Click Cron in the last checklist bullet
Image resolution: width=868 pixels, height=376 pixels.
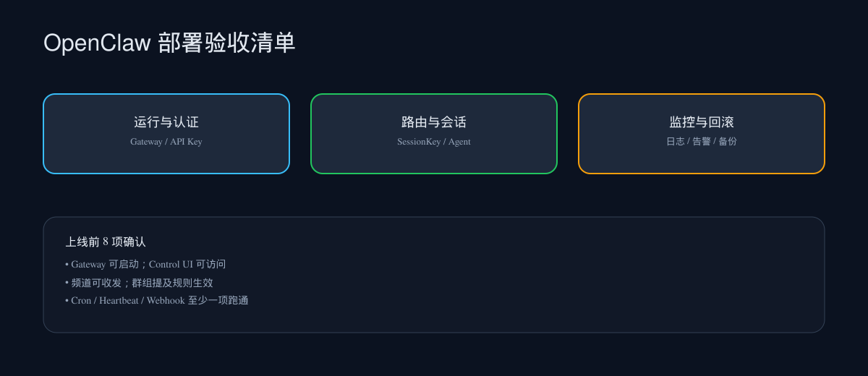click(x=81, y=300)
